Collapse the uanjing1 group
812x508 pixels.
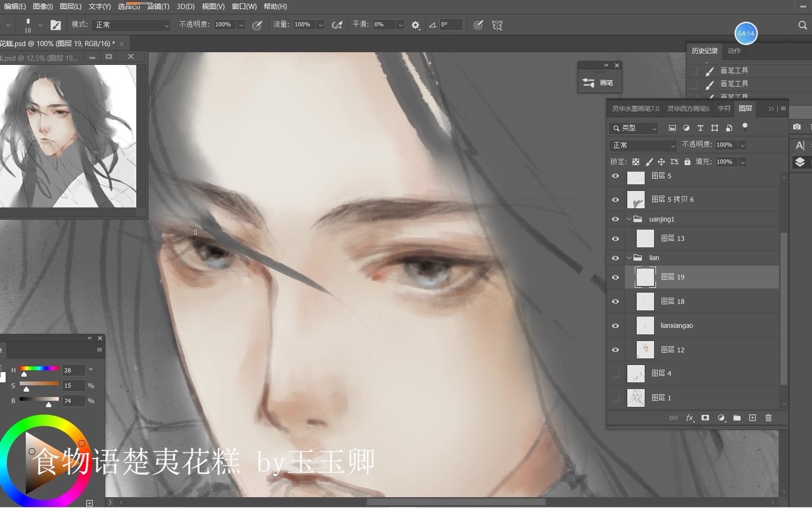click(629, 219)
